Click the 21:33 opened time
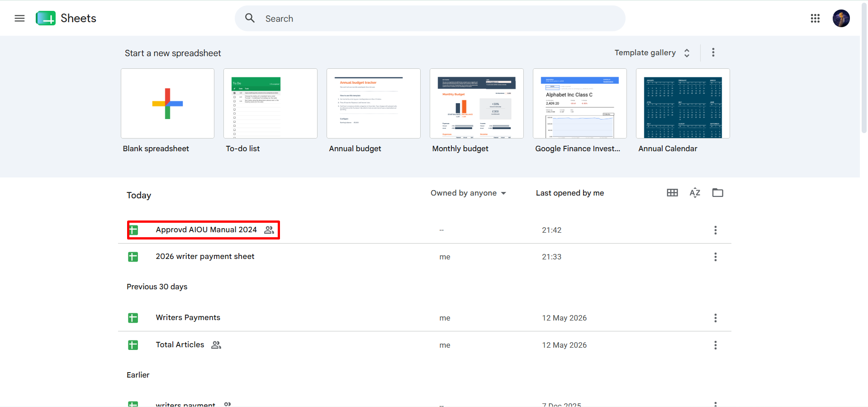The height and width of the screenshot is (407, 868). pos(552,257)
